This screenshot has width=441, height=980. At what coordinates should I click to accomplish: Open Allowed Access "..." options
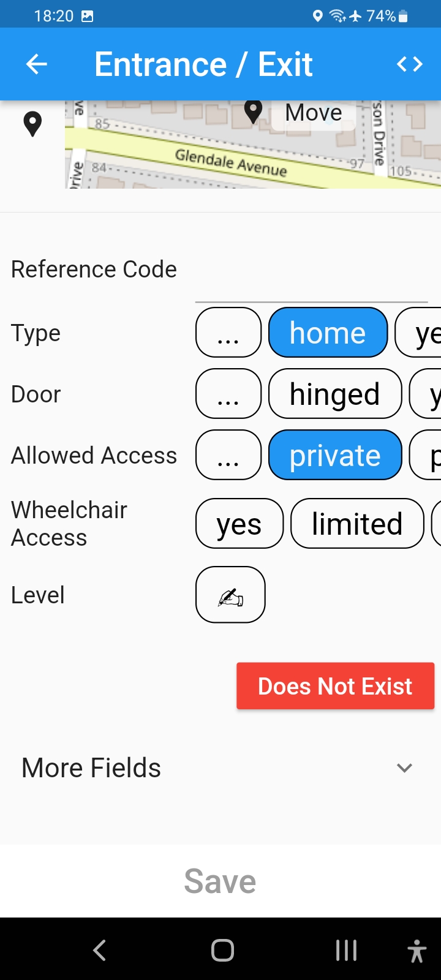(x=228, y=454)
